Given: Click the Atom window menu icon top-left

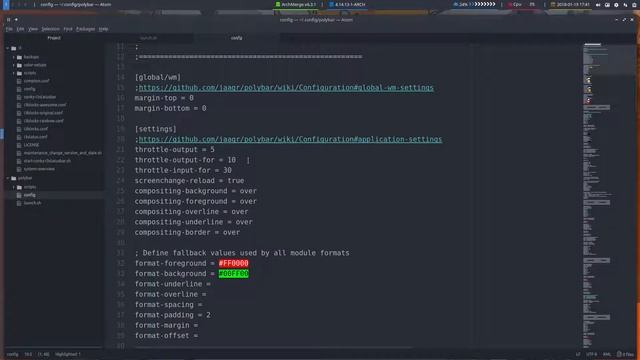Looking at the screenshot, I should tap(8, 19).
